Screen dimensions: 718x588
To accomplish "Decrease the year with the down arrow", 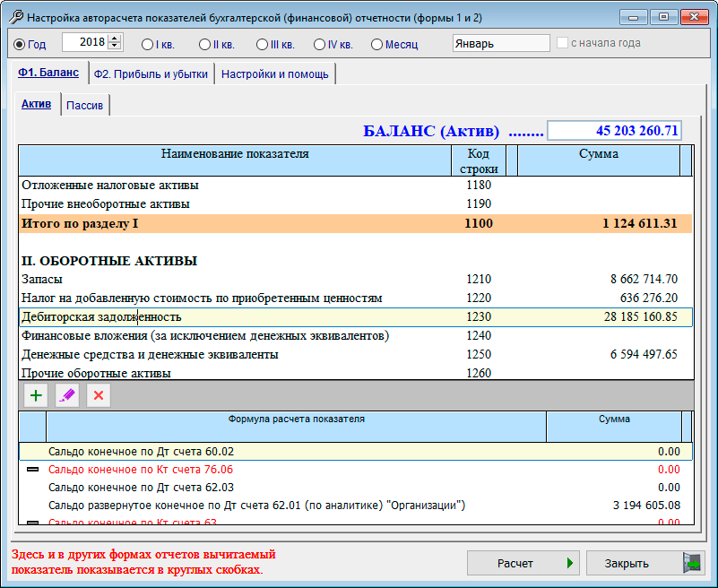I will pyautogui.click(x=116, y=46).
